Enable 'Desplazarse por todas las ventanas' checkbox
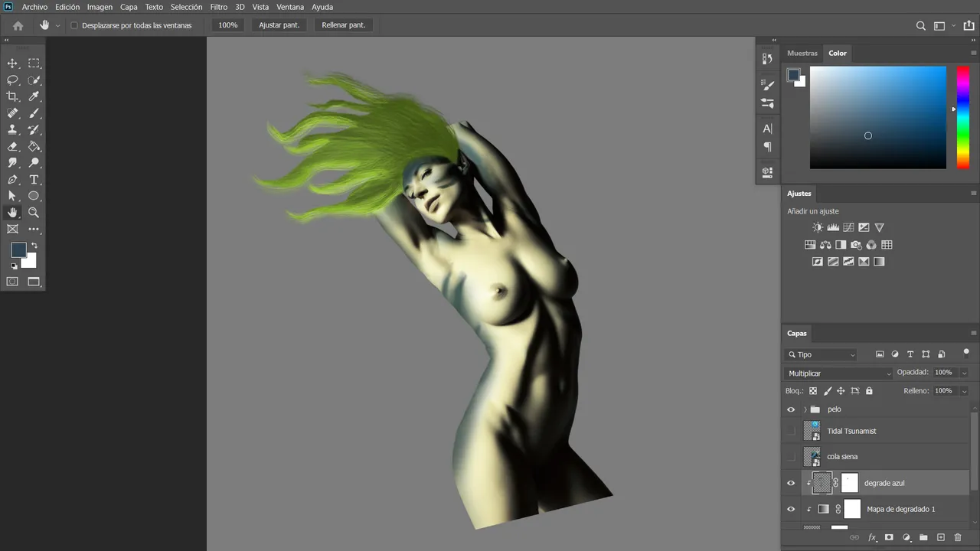Viewport: 980px width, 551px height. click(x=74, y=25)
